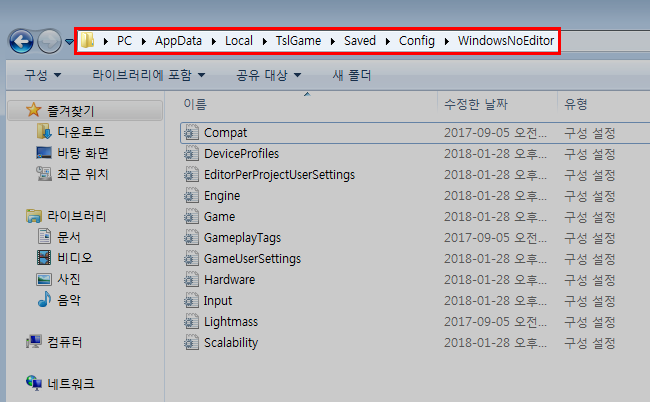Select 네트워크 network in sidebar
Viewport: 650px width, 402px height.
tap(71, 384)
